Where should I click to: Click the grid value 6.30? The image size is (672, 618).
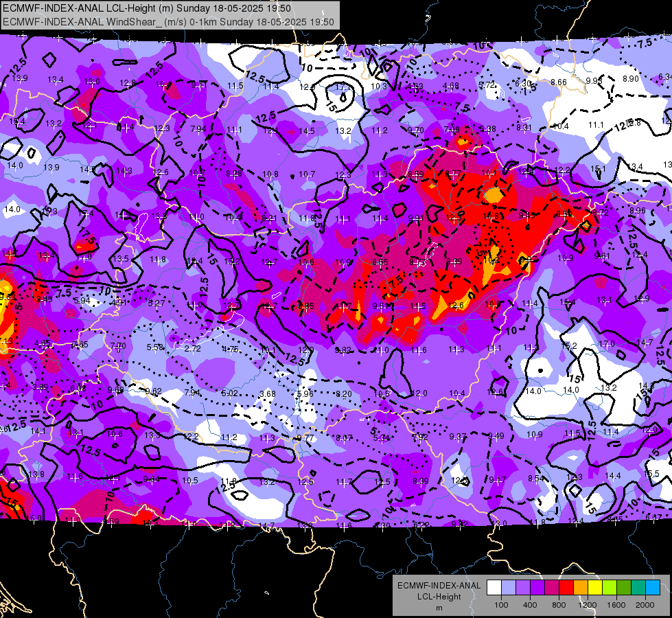click(523, 83)
